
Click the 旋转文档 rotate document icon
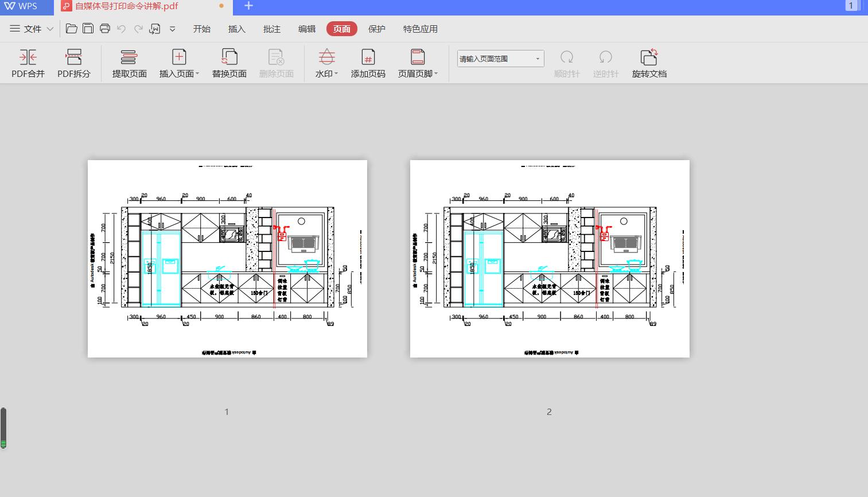point(649,57)
